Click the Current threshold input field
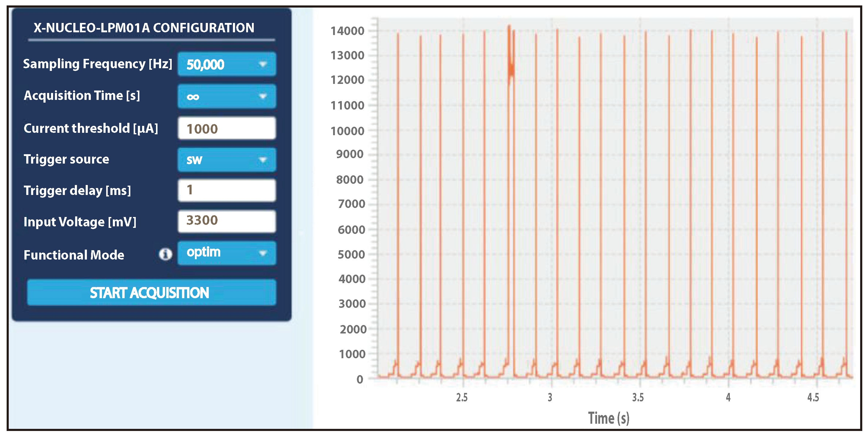The image size is (868, 437). click(x=227, y=128)
